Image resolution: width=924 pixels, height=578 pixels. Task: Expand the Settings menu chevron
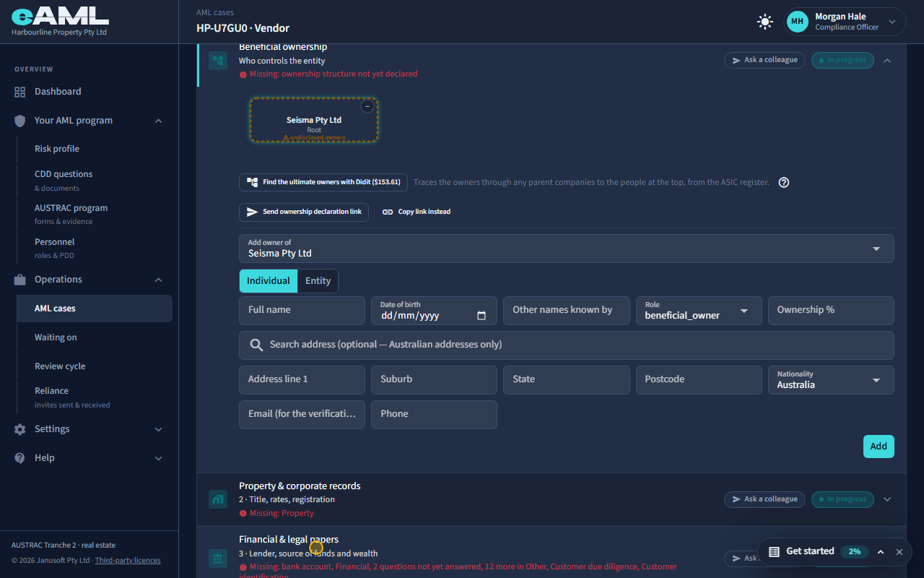159,429
